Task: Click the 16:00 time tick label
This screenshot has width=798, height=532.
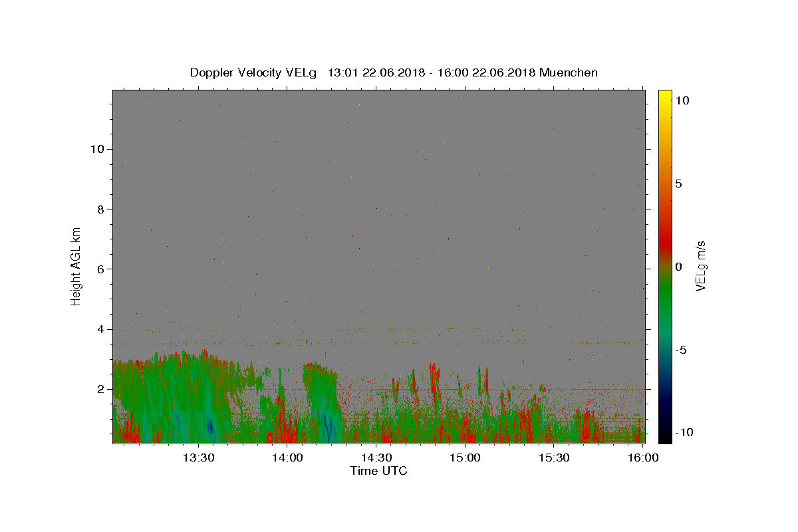Action: tap(642, 458)
